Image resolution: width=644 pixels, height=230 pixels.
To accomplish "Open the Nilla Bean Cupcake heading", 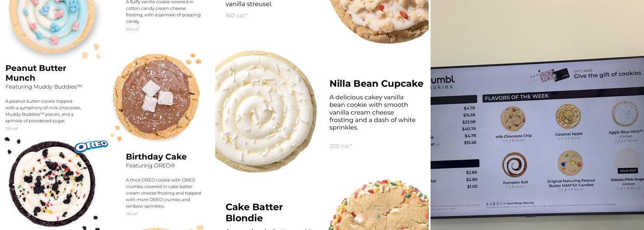I will [376, 84].
